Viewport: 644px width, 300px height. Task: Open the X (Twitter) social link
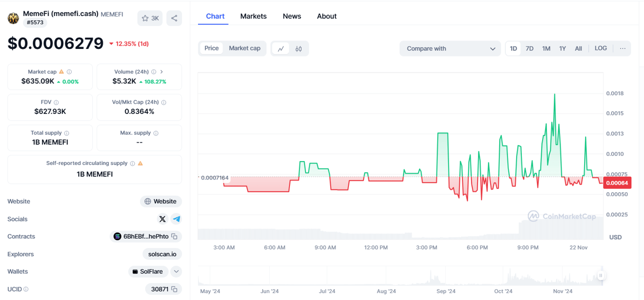[162, 219]
